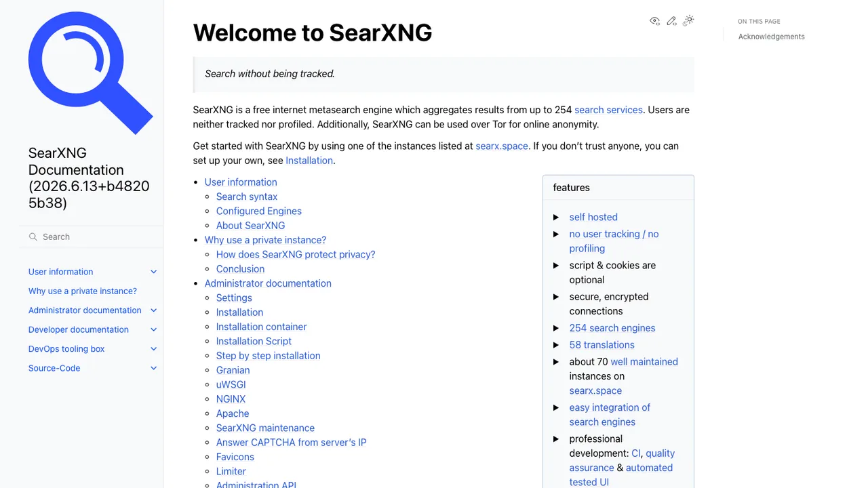This screenshot has width=868, height=488.
Task: Open the view source eye icon
Action: tap(654, 21)
